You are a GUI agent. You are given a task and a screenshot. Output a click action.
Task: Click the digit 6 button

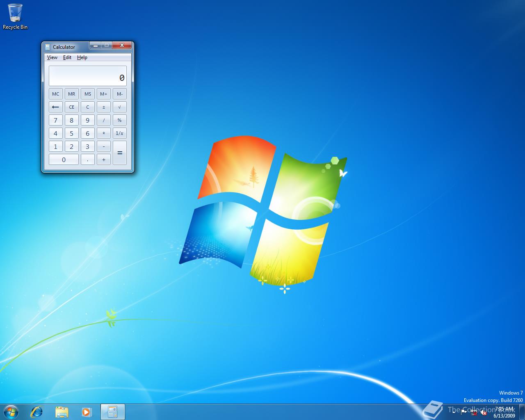tap(87, 133)
